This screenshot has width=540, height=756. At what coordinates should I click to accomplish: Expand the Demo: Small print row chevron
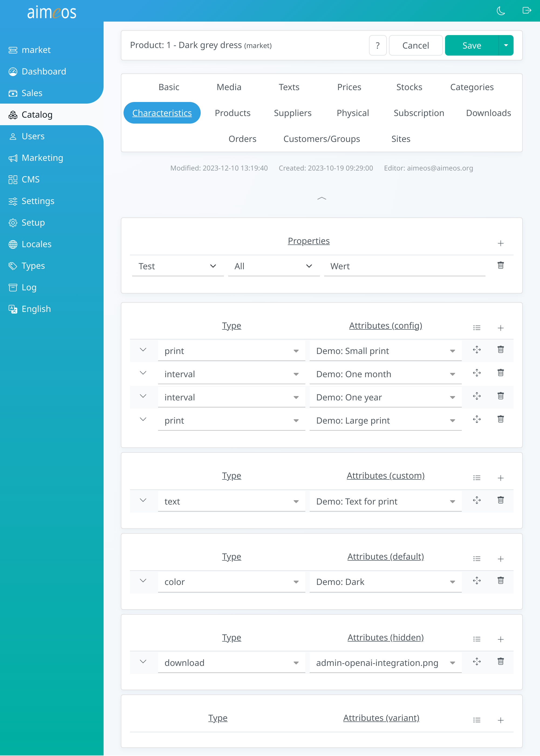pos(143,350)
